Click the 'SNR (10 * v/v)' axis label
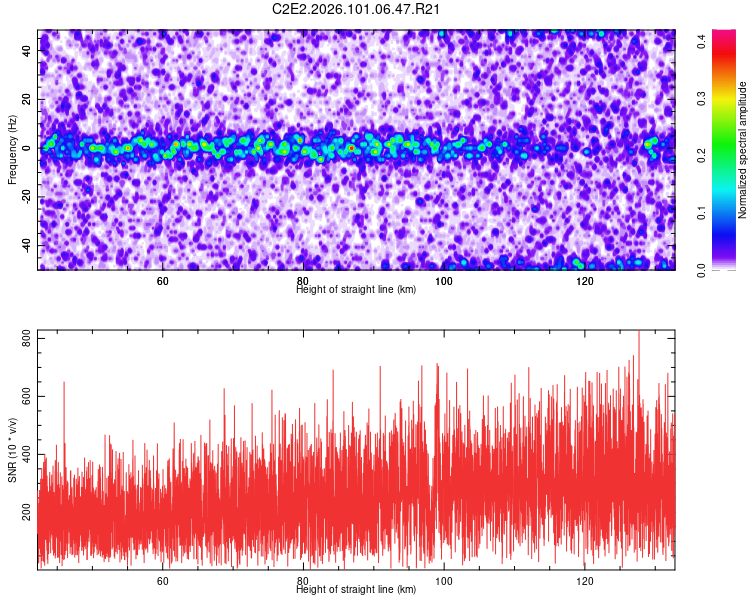The image size is (750, 600). point(12,449)
